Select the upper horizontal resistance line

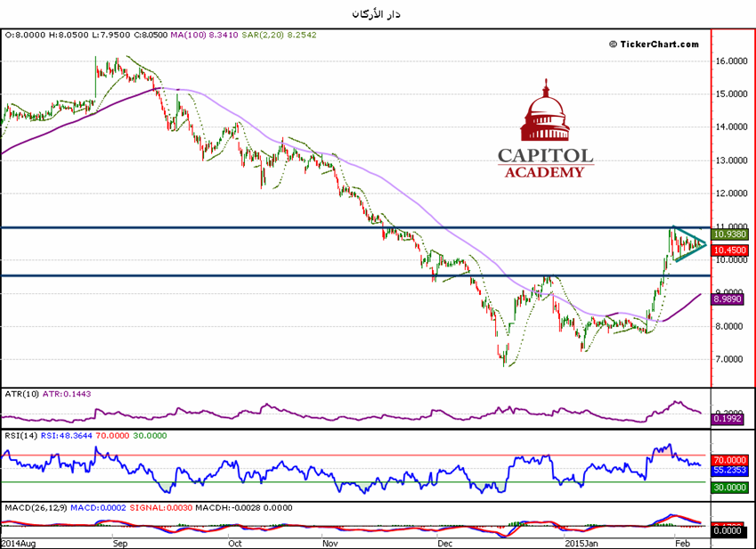coord(356,227)
